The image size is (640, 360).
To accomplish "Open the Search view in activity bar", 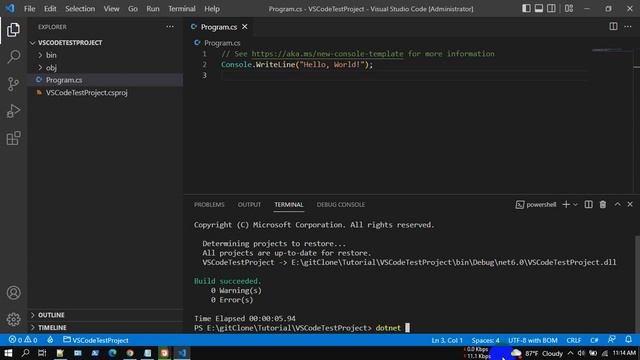I will point(13,57).
